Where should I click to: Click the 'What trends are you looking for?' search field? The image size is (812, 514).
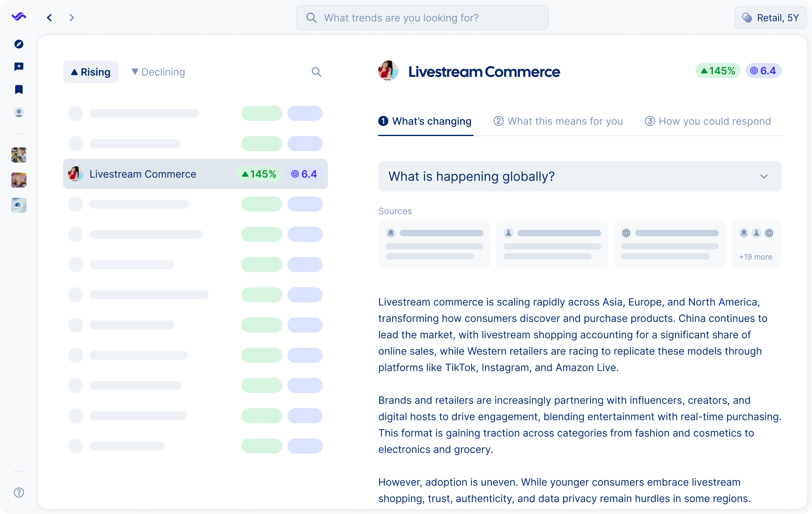tap(422, 18)
